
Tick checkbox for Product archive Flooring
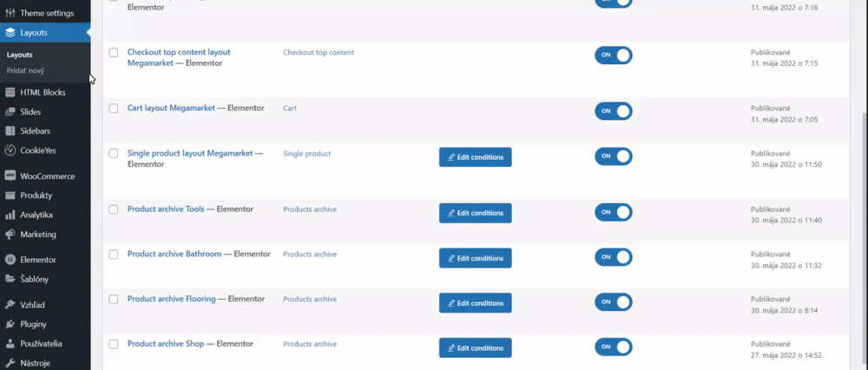click(x=114, y=299)
